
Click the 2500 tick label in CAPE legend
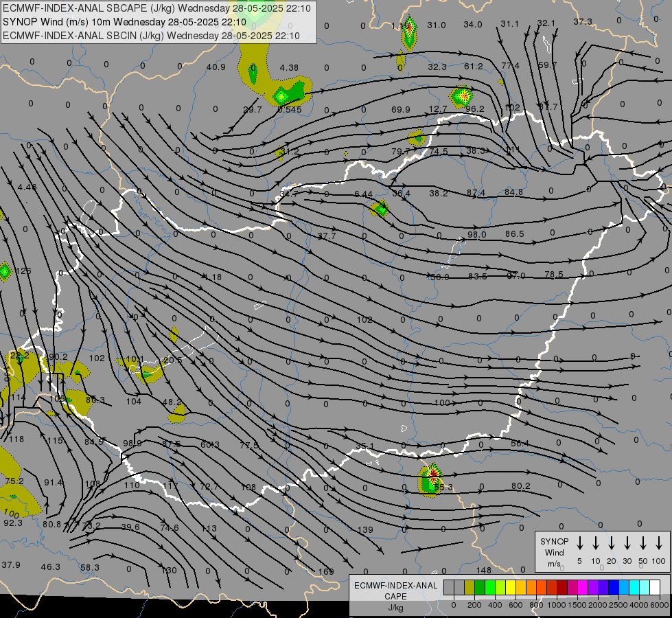tap(618, 605)
